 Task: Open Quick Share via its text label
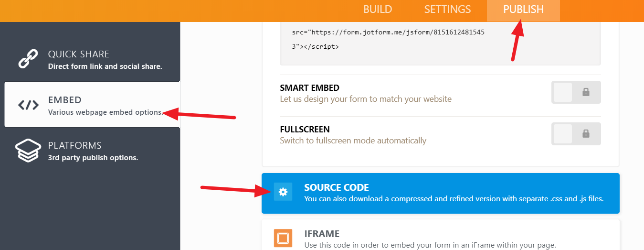[x=79, y=54]
